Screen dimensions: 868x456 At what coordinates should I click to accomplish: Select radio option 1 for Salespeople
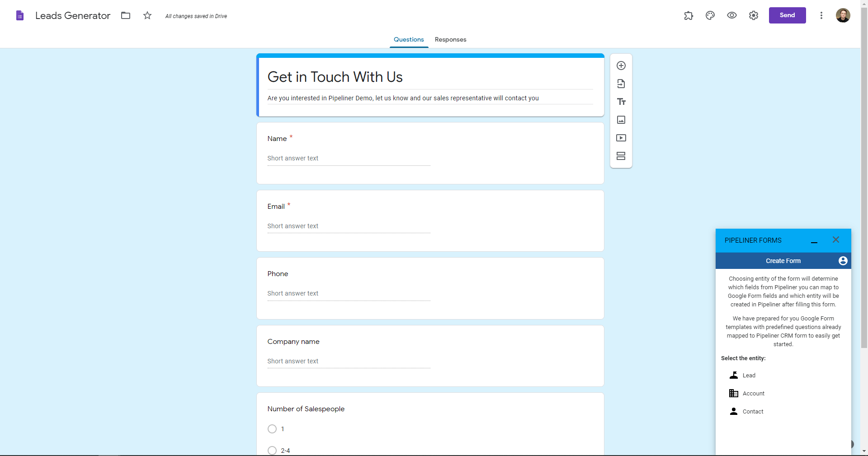pos(272,429)
